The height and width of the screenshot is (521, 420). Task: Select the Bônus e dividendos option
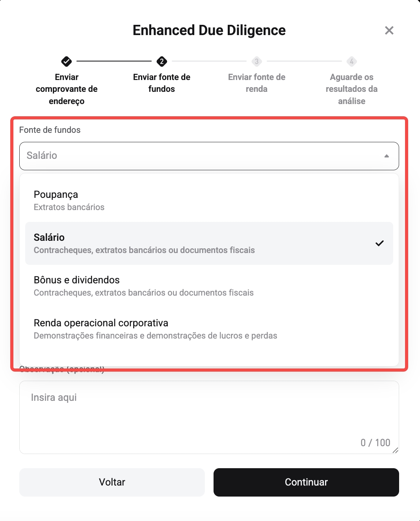(x=209, y=285)
